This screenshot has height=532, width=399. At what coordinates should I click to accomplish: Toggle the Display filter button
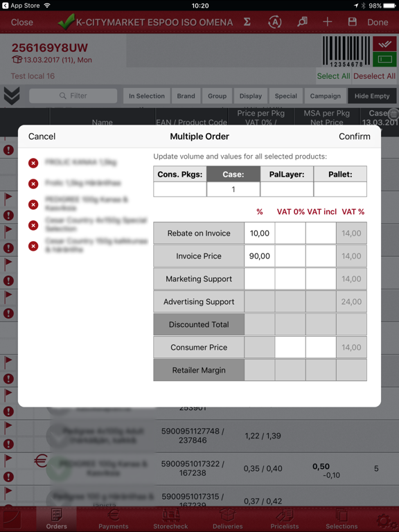tap(251, 96)
